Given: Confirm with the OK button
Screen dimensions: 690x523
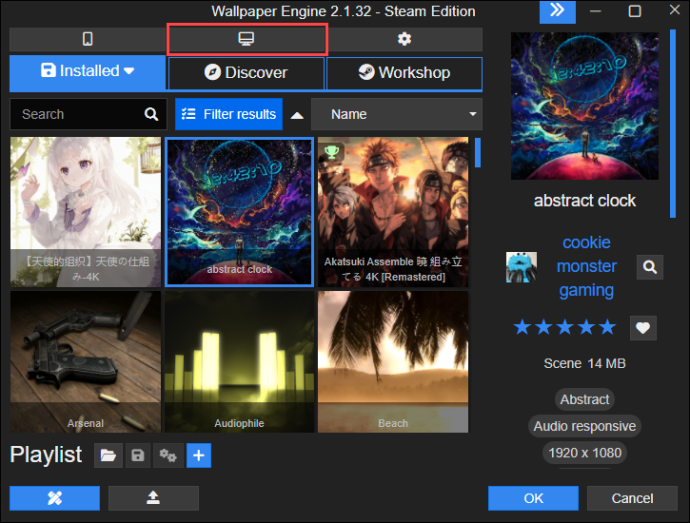Looking at the screenshot, I should click(x=533, y=498).
